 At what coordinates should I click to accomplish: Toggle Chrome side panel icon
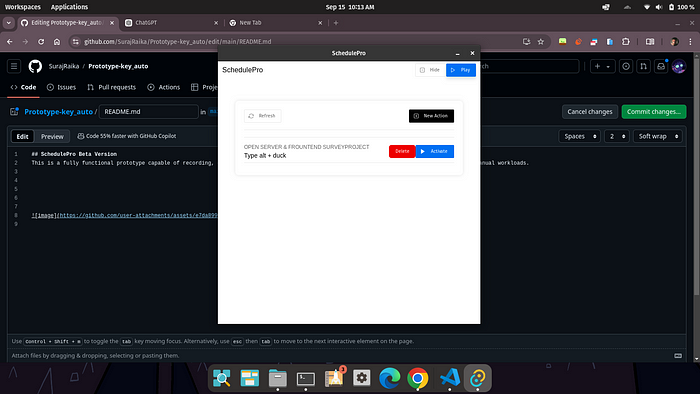click(x=650, y=41)
